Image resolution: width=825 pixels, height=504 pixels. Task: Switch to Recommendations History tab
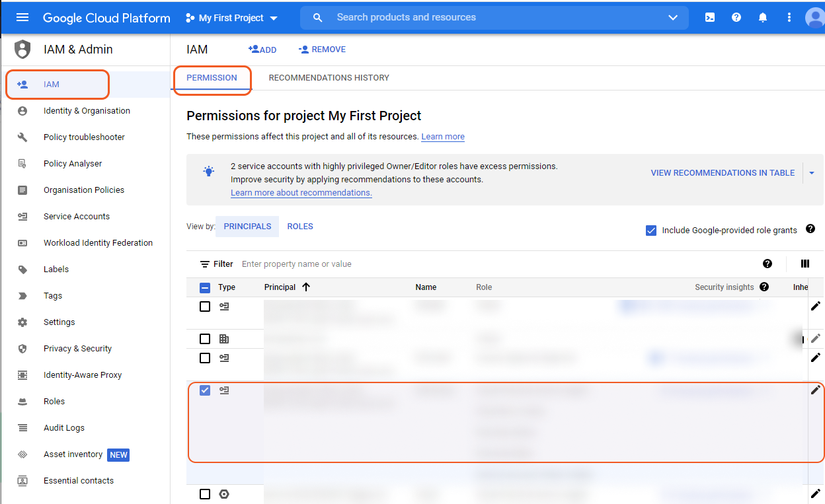pyautogui.click(x=329, y=78)
